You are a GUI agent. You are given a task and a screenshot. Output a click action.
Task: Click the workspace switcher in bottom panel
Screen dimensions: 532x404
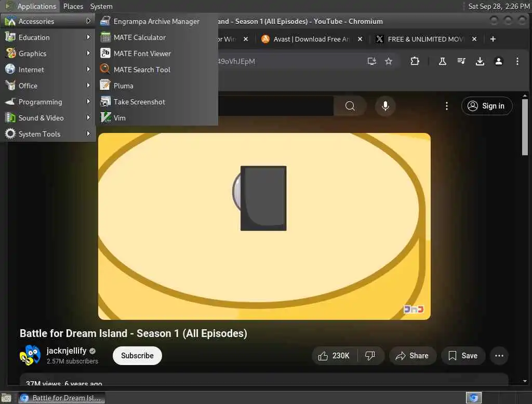coord(474,398)
